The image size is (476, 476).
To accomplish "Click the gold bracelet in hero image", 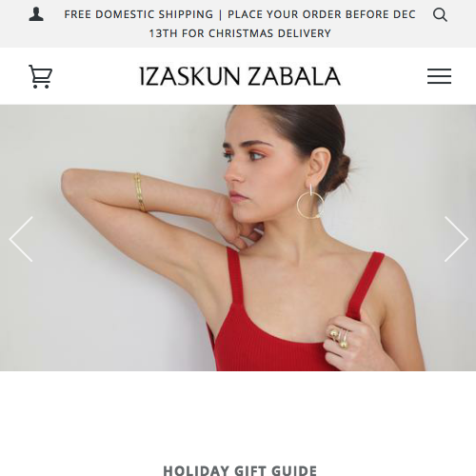I will [140, 192].
